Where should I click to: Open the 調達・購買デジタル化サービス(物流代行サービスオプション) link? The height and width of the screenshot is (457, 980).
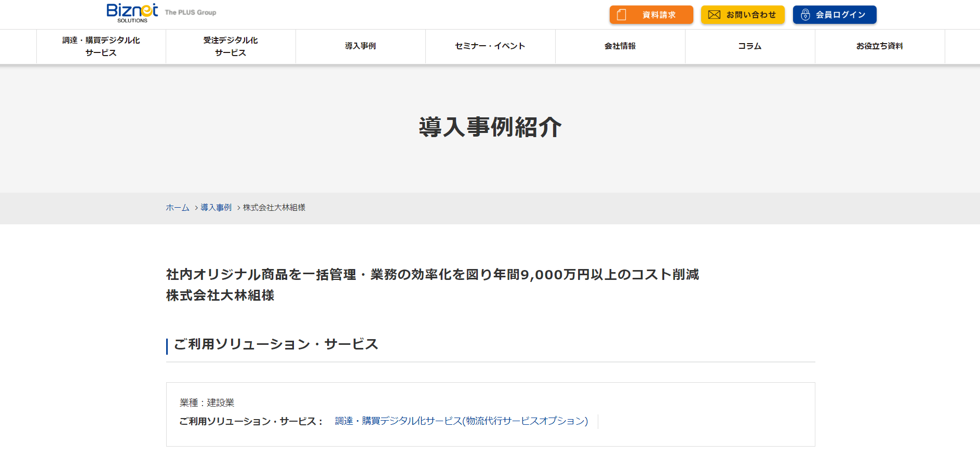pyautogui.click(x=461, y=421)
